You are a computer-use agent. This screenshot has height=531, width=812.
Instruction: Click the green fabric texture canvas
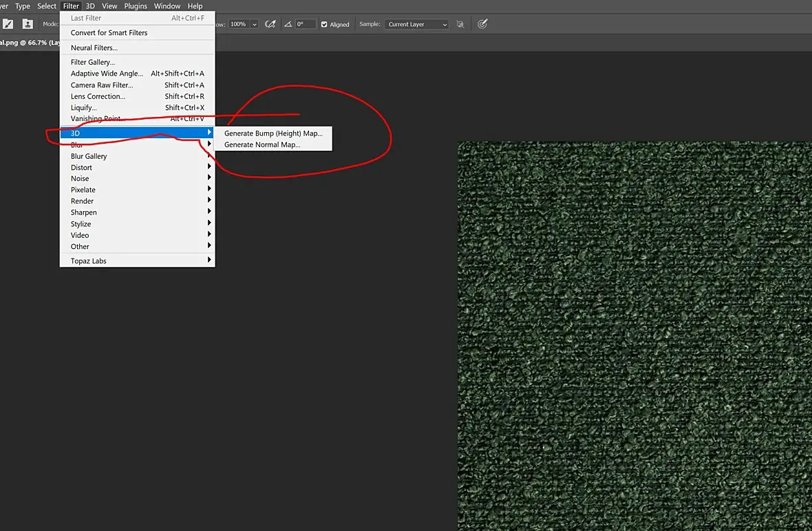click(634, 336)
